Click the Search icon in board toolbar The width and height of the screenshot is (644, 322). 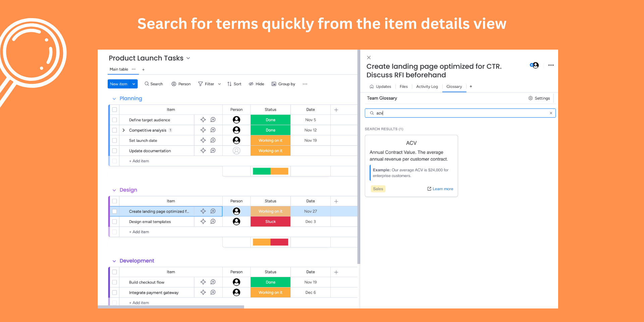click(x=147, y=84)
